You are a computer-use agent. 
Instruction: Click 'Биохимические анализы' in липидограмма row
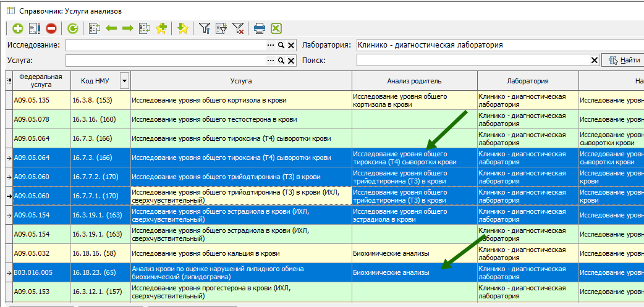click(415, 272)
